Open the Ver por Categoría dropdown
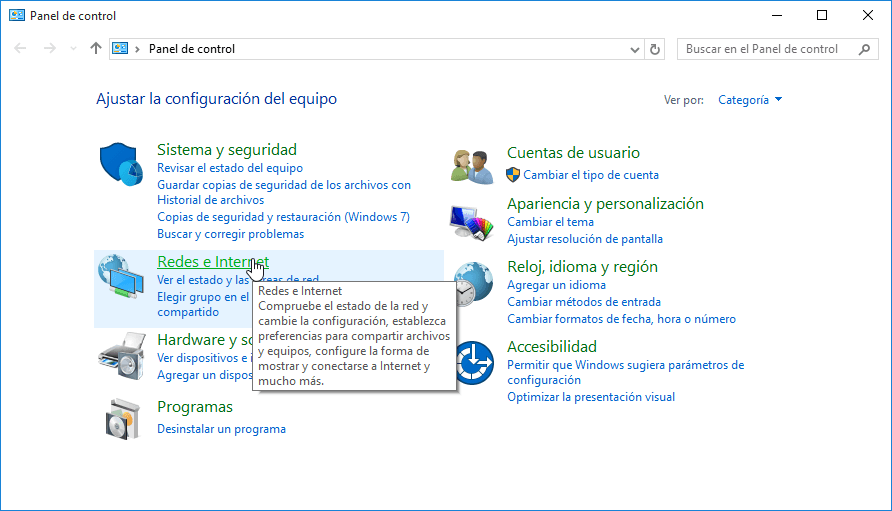The height and width of the screenshot is (511, 892). [750, 100]
